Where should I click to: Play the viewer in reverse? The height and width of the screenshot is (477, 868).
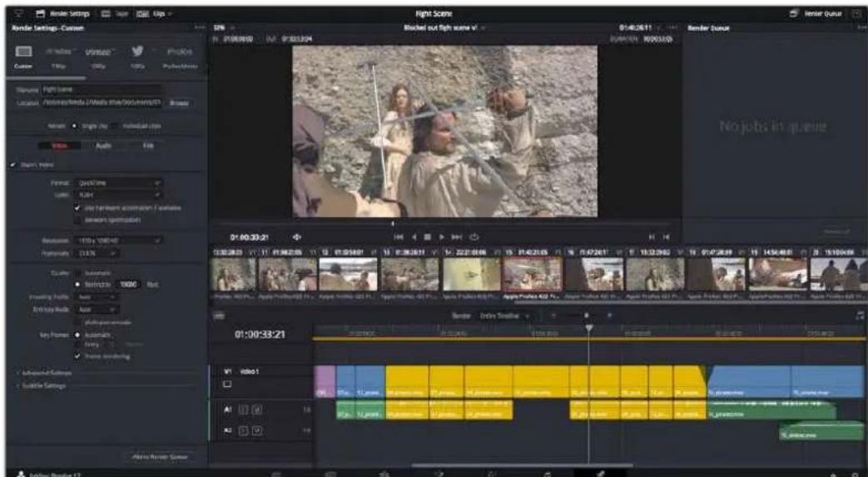(x=414, y=237)
